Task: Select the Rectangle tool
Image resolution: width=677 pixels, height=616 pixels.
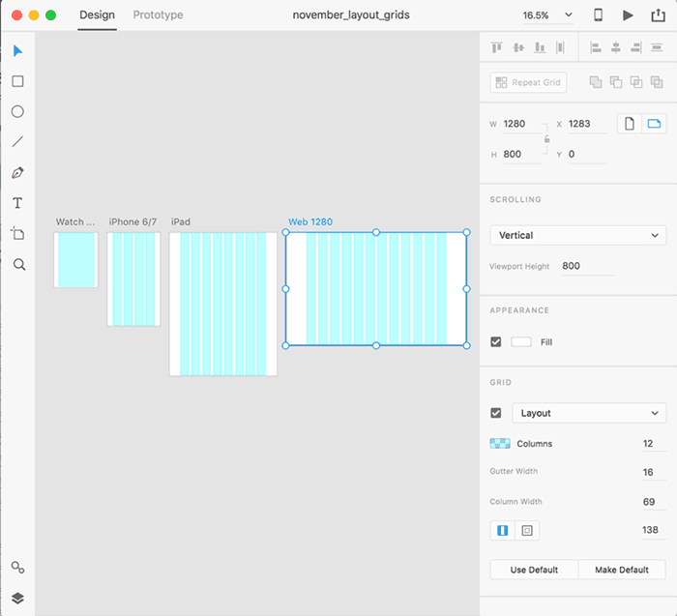Action: pos(17,82)
